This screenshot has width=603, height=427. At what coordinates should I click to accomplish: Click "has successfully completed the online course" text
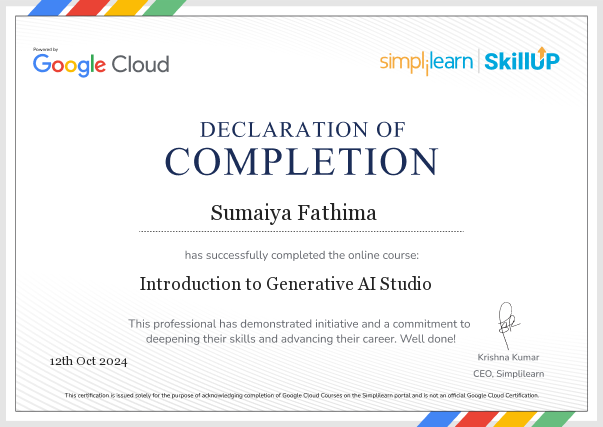click(x=301, y=254)
